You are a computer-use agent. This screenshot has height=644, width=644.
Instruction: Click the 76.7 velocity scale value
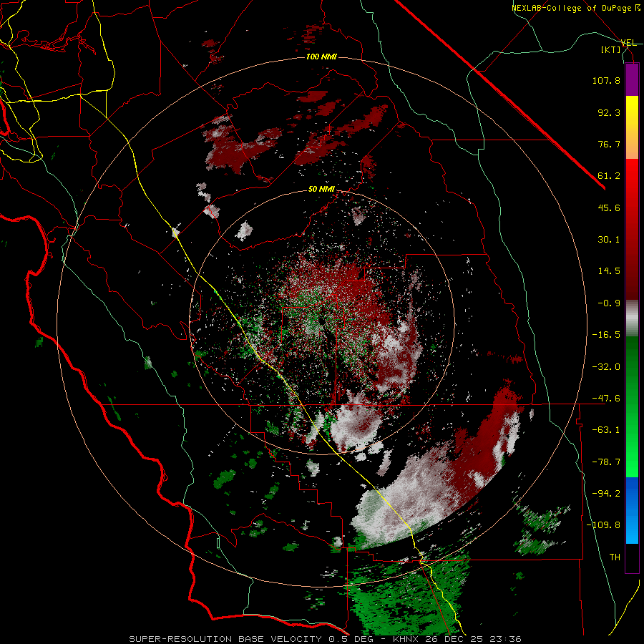(x=609, y=144)
